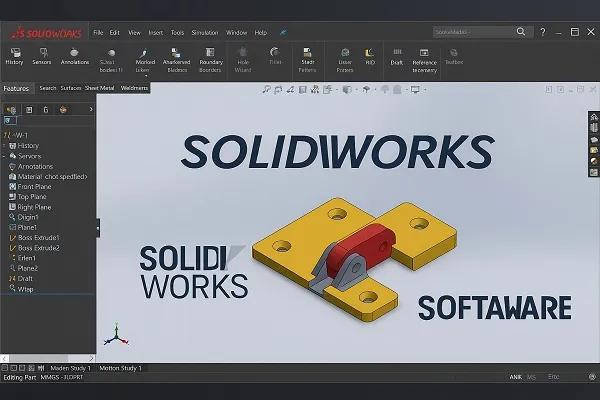
Task: Open the Edit menu
Action: [x=114, y=33]
